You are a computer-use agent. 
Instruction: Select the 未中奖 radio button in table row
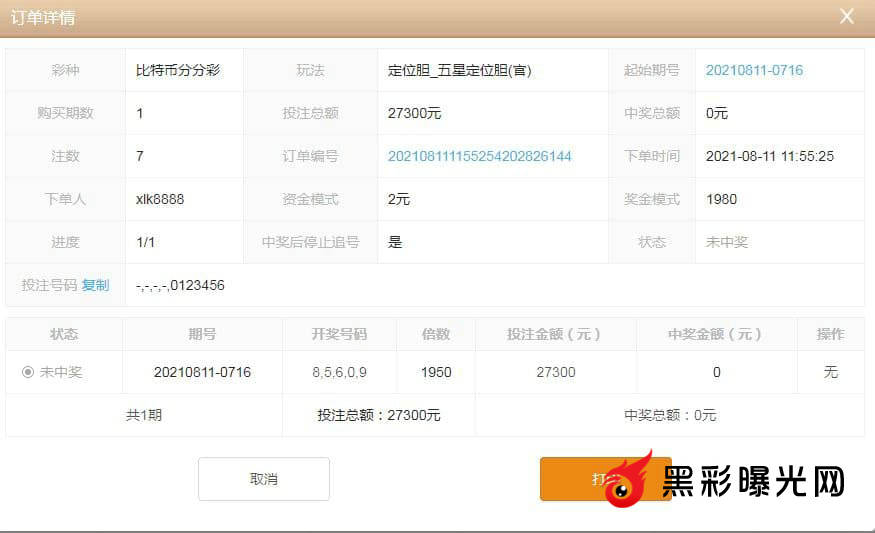(28, 372)
